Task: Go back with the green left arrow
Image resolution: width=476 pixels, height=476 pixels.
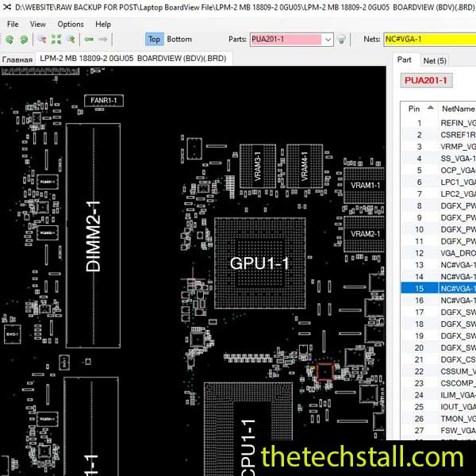Action: click(89, 39)
